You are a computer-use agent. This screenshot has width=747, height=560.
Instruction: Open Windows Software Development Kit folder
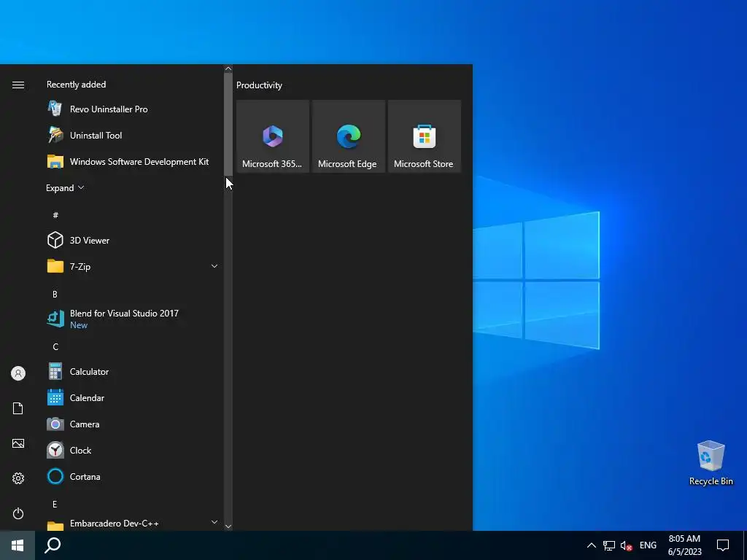(x=131, y=162)
